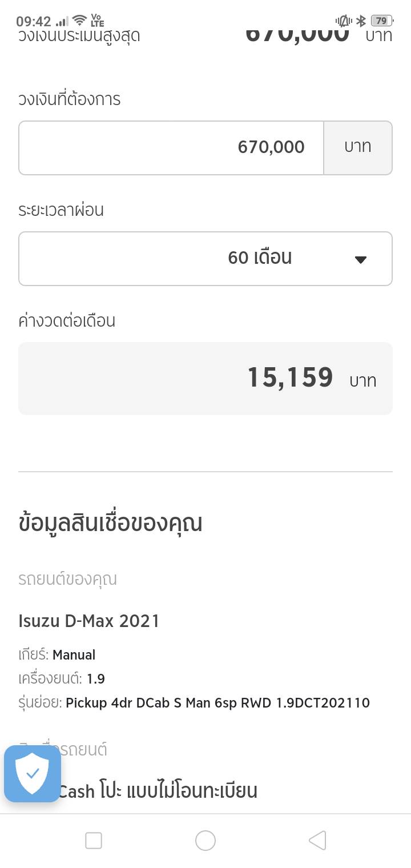Tap the Pickup 4dr DCab sub-model text
This screenshot has width=411, height=868.
coord(217,702)
